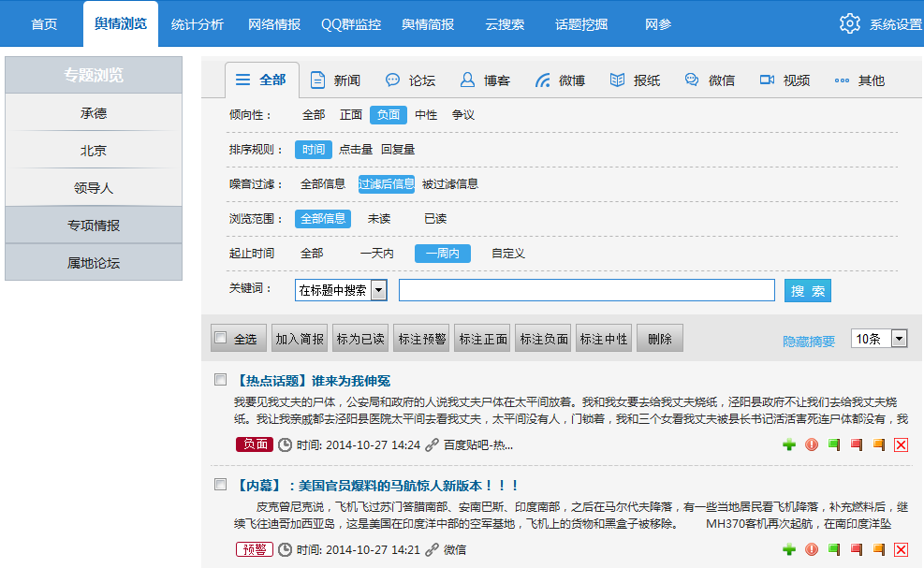The height and width of the screenshot is (568, 924).
Task: Click into the keyword search text field
Action: [586, 290]
